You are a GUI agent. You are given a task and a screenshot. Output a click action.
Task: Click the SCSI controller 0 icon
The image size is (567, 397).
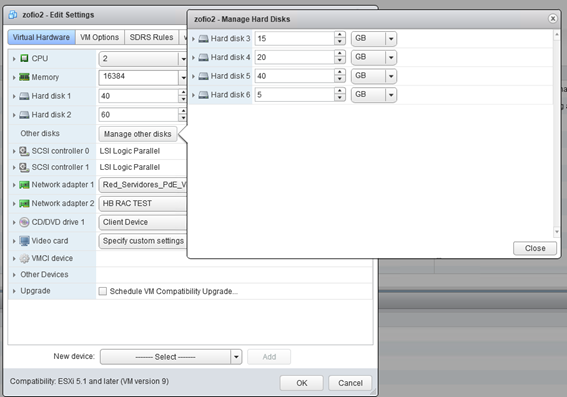[x=24, y=151]
